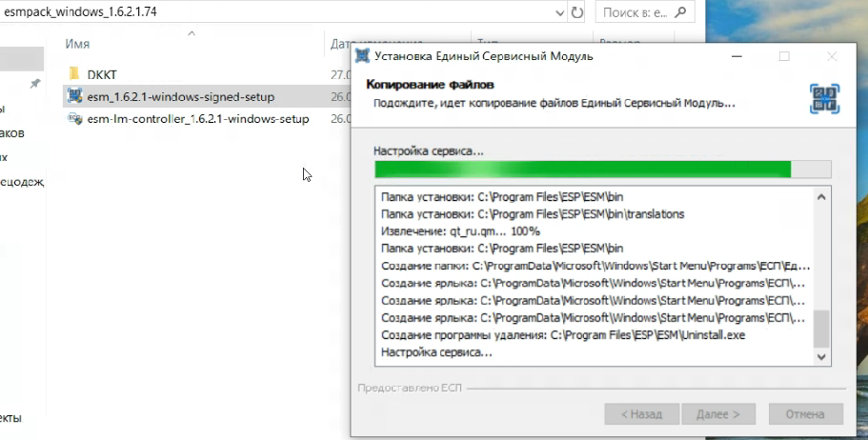Click the esmpack_windows_1.6.2.1.74 address path

pos(80,12)
